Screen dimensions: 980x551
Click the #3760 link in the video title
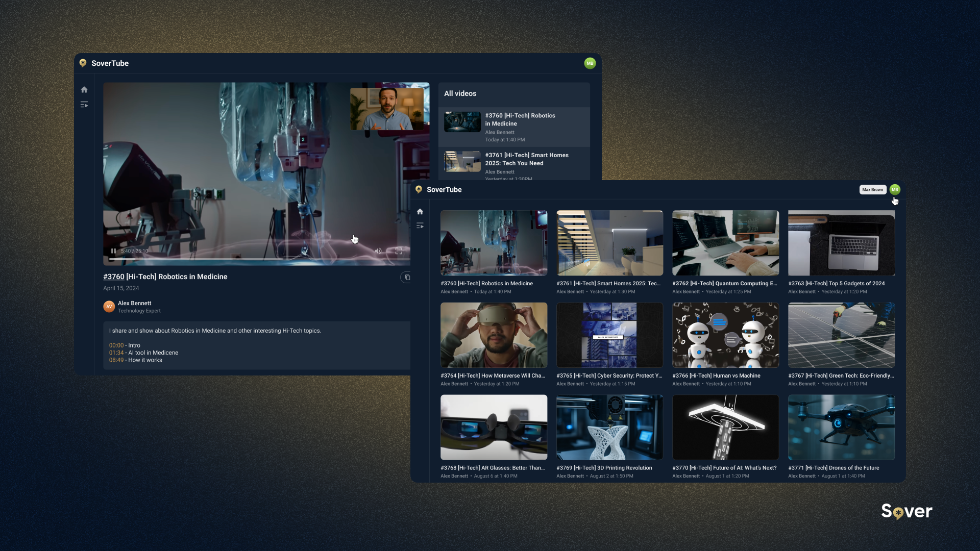tap(114, 277)
